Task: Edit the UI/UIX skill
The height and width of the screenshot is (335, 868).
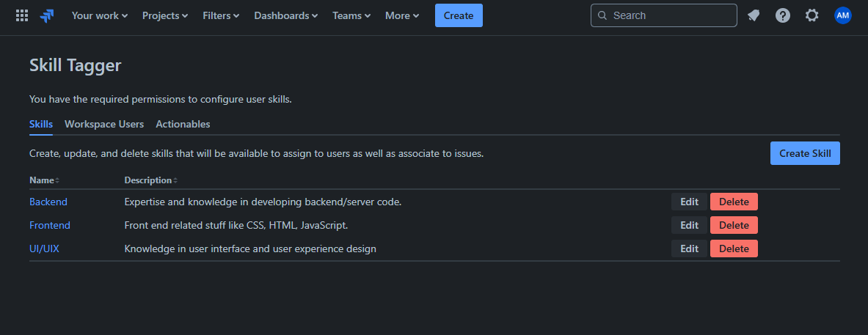Action: point(689,249)
